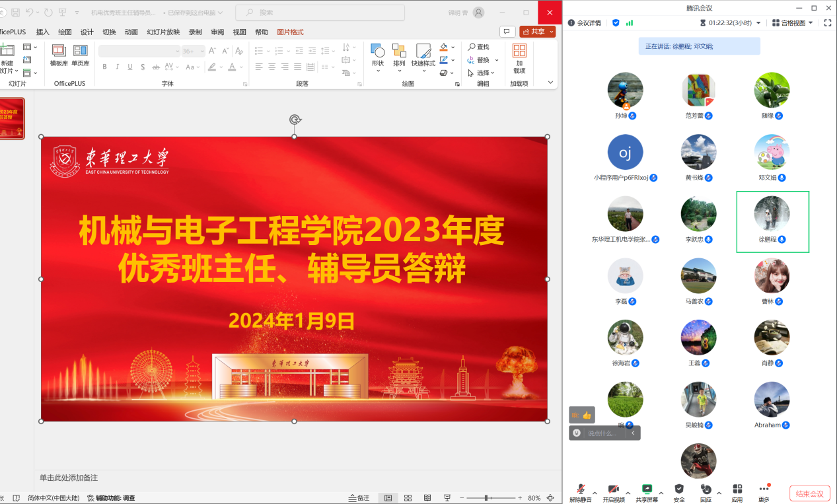Screen dimensions: 837x504
Task: Switch to the 图片格式 ribbon tab
Action: [290, 32]
